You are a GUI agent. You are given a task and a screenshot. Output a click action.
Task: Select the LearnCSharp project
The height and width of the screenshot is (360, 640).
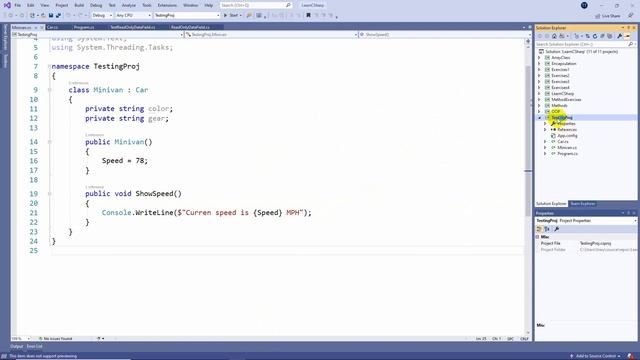coord(562,94)
